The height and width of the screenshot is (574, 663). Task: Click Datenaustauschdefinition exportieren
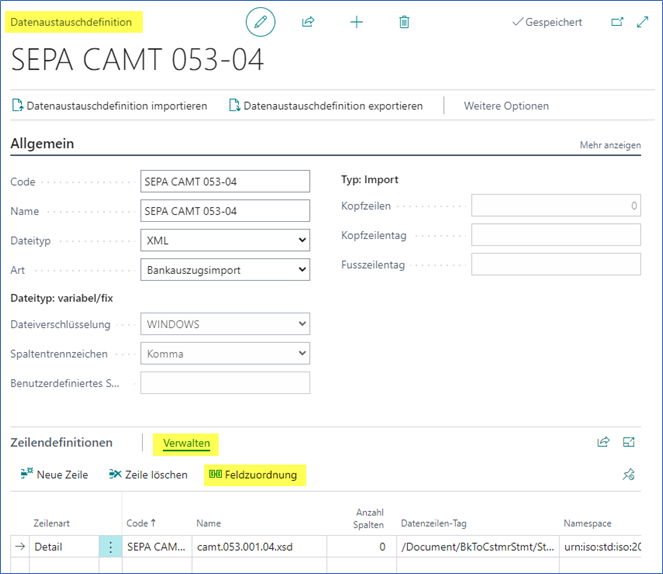326,106
